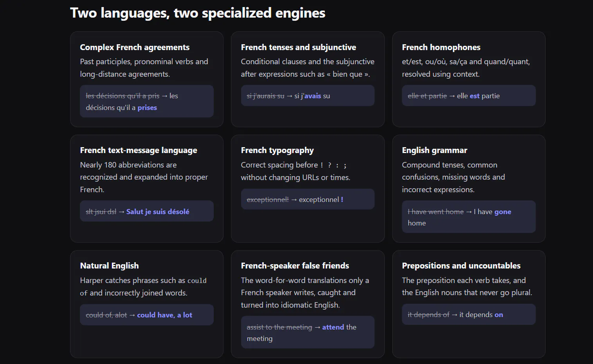Click the 'Compound tenses, common confusions' description
Screen dimensions: 593x364
[453, 177]
